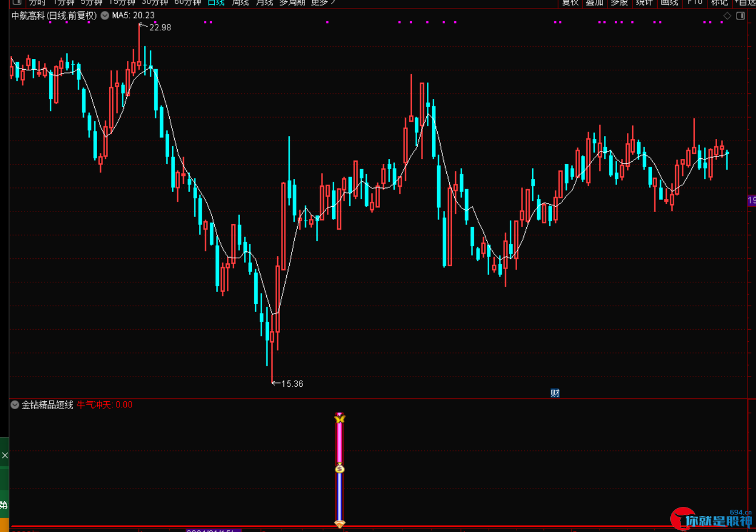Screen dimensions: 756x532
Task: Click the 15.36 low price label
Action: point(292,384)
